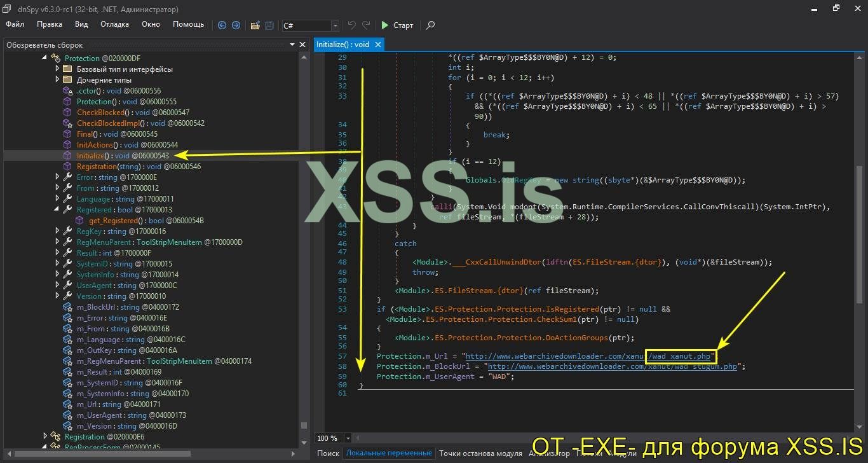Image resolution: width=868 pixels, height=463 pixels.
Task: Click m_OutKey field icon
Action: click(x=67, y=350)
